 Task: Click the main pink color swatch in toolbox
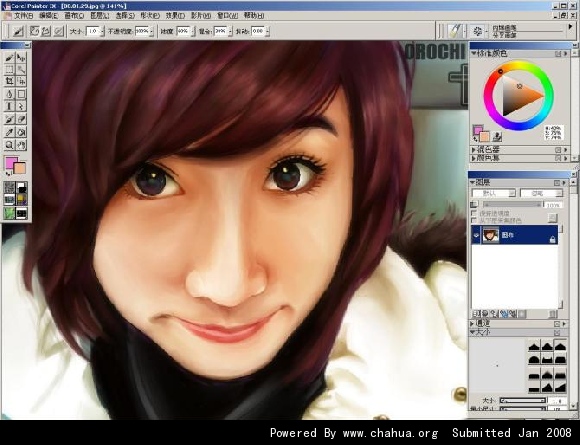10,162
